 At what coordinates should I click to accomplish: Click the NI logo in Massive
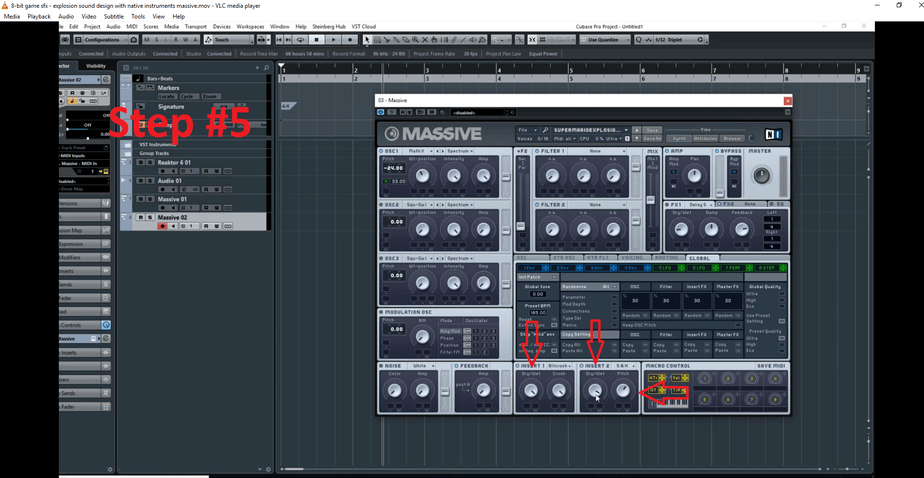(774, 134)
